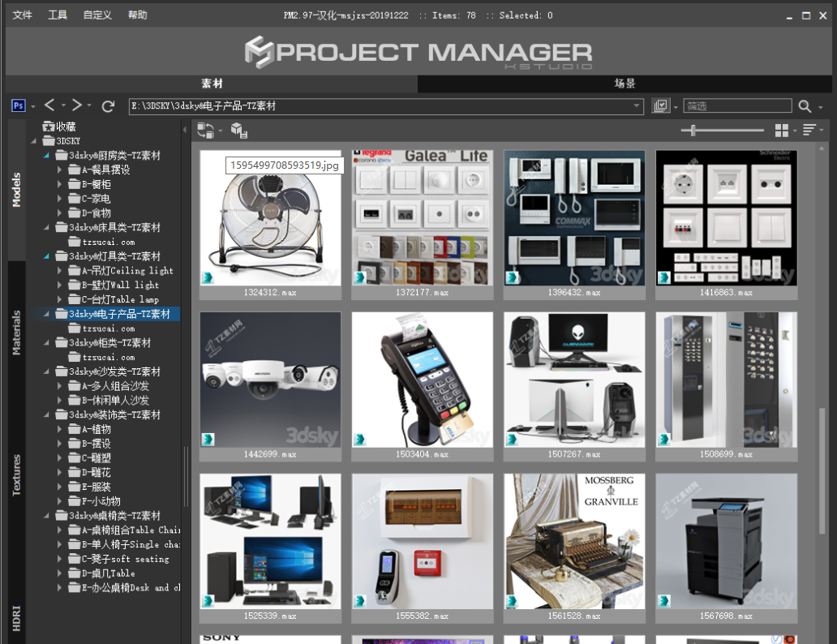
Task: Select the HDRI side tab
Action: (x=16, y=618)
